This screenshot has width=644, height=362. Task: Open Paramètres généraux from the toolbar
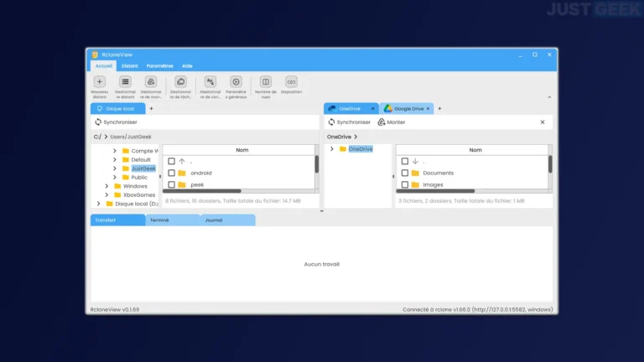click(x=236, y=81)
